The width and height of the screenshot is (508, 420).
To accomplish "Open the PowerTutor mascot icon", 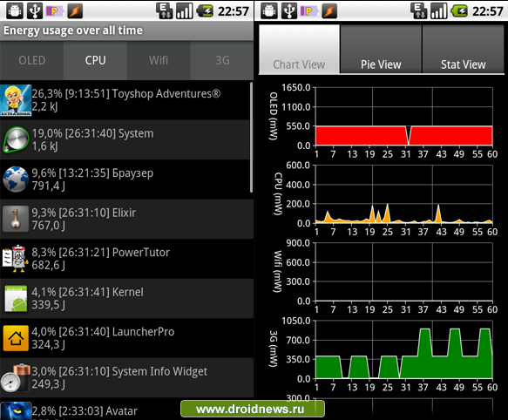I will 15,259.
